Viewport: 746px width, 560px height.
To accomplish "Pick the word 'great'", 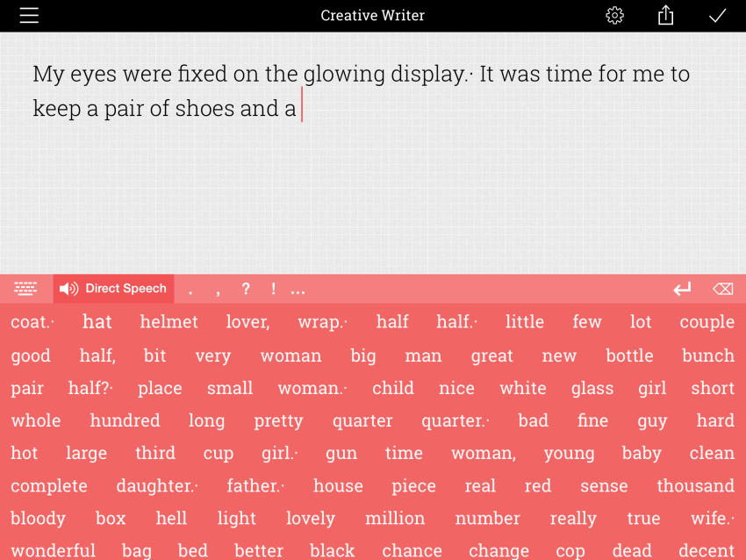I will tap(492, 356).
